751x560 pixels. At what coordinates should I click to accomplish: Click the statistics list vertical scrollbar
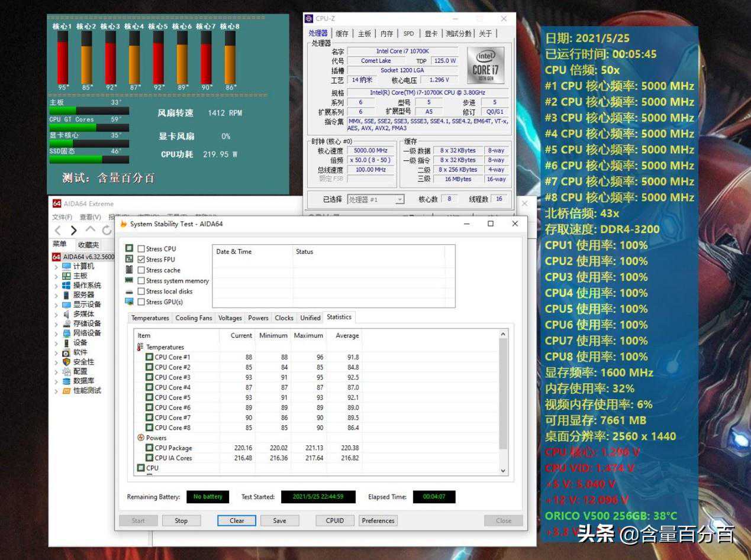pyautogui.click(x=503, y=402)
